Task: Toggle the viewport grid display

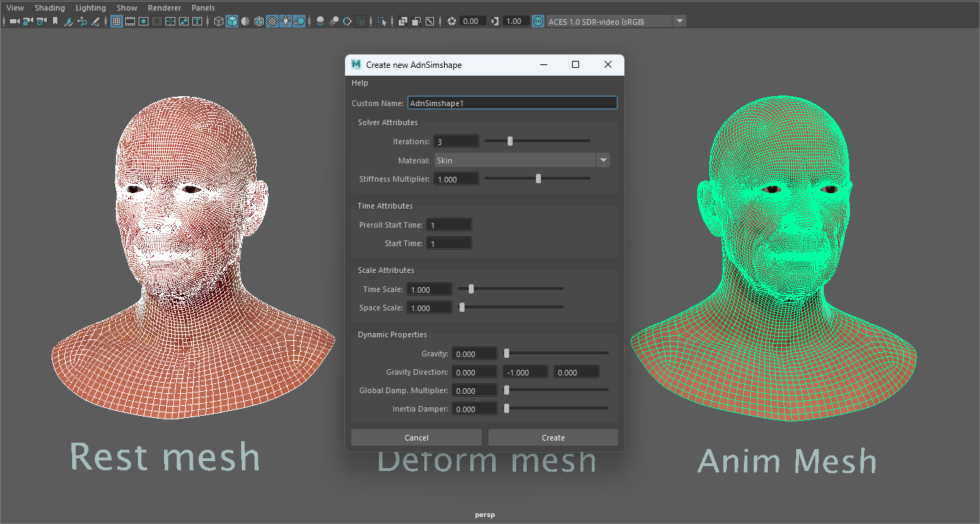Action: (115, 21)
